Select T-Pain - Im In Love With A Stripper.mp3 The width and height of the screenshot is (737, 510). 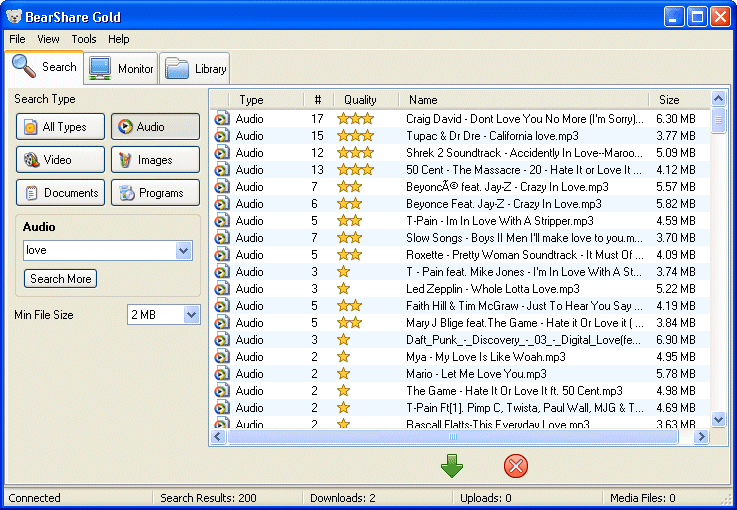coord(500,221)
